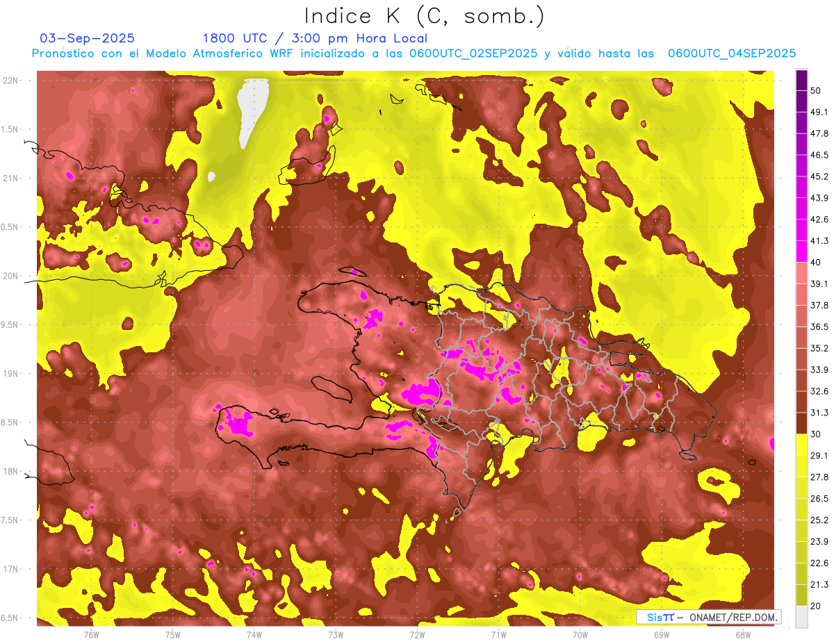834x644 pixels.
Task: Click the '72W' longitude axis label
Action: pos(417,635)
